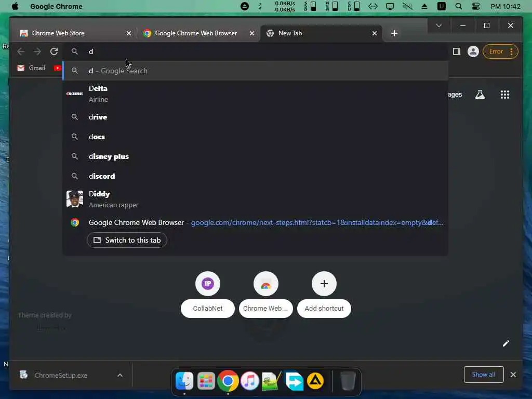Click 'Show all' downloads button

(484, 375)
